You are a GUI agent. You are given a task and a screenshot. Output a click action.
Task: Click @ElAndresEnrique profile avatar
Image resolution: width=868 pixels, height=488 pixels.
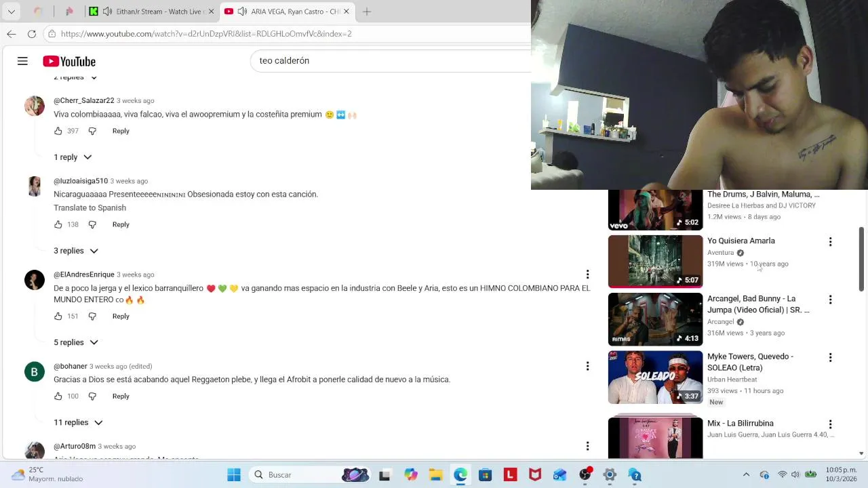(35, 280)
